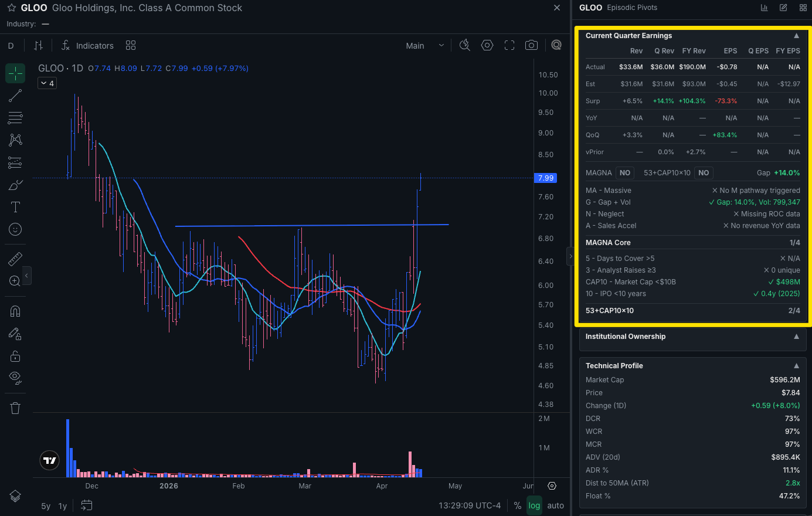Change the bar chart style icon

39,45
